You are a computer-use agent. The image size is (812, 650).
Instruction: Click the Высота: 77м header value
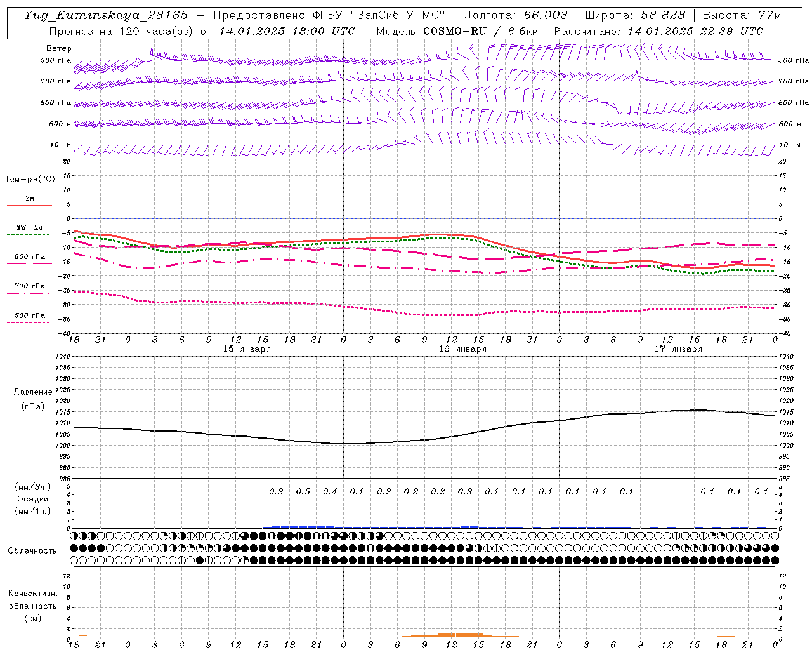pyautogui.click(x=742, y=15)
